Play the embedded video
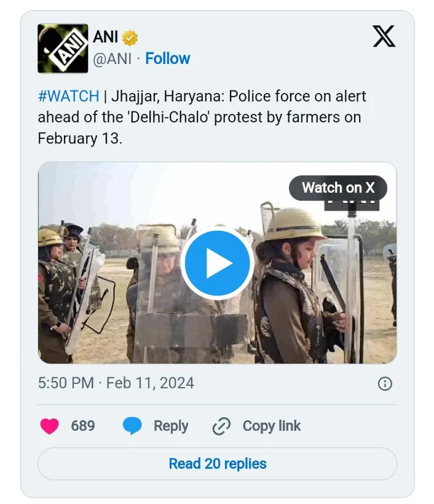 coord(217,263)
